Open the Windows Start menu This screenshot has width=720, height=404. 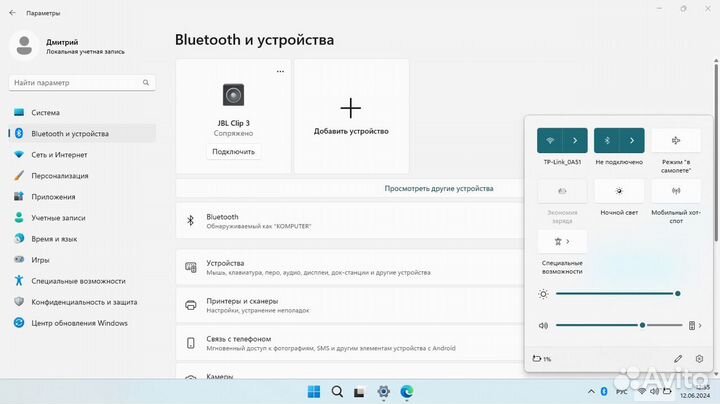(x=314, y=392)
